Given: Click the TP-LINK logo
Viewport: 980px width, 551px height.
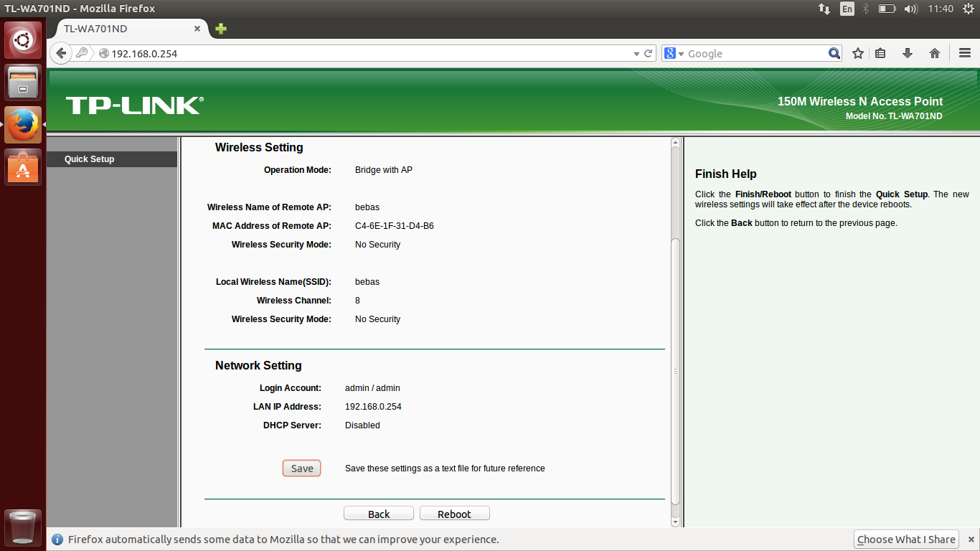Looking at the screenshot, I should point(134,105).
